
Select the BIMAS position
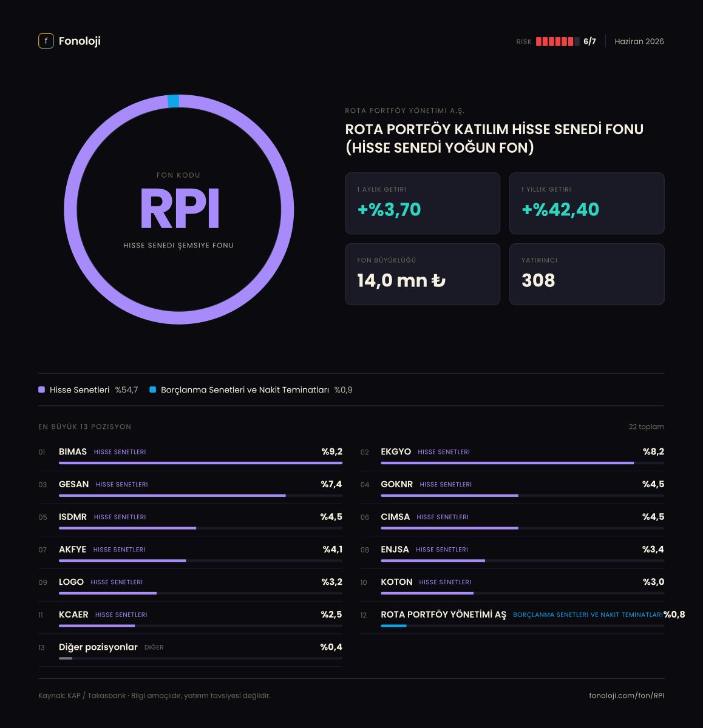click(190, 455)
